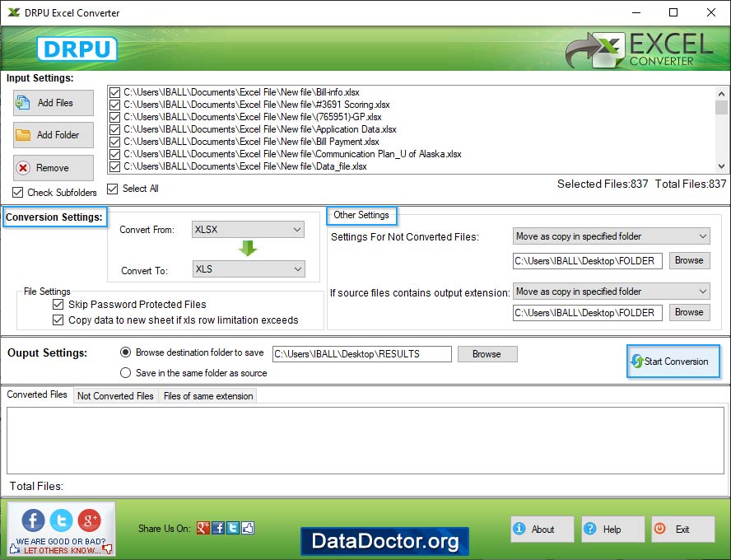Exit the application with the Exit button

point(683,530)
